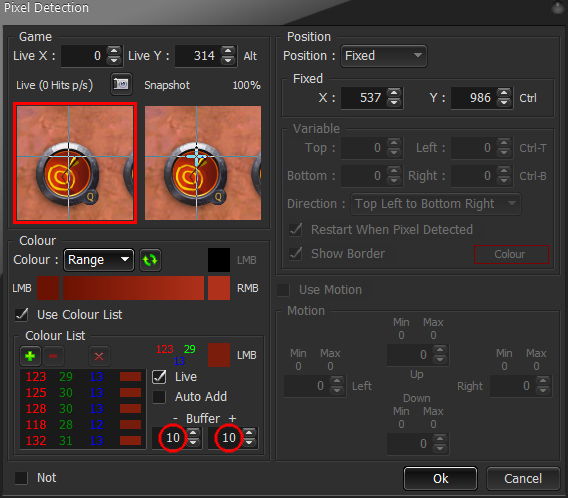Uncheck the Live checkbox
Image resolution: width=568 pixels, height=498 pixels.
(159, 377)
